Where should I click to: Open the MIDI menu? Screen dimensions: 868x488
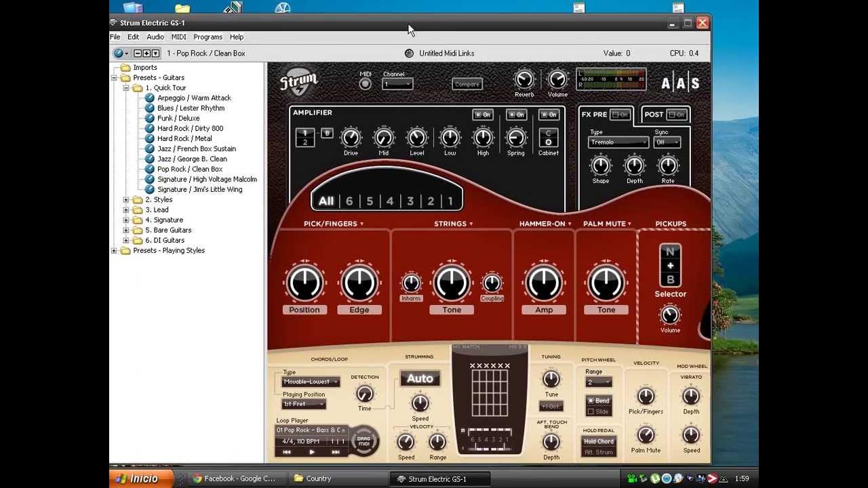tap(178, 37)
